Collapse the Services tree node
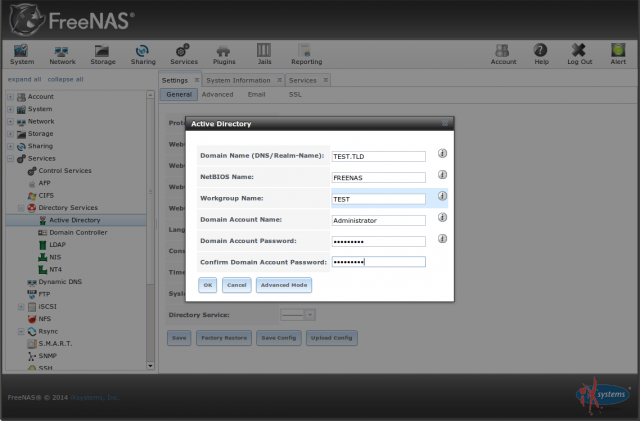The height and width of the screenshot is (421, 640). point(11,158)
